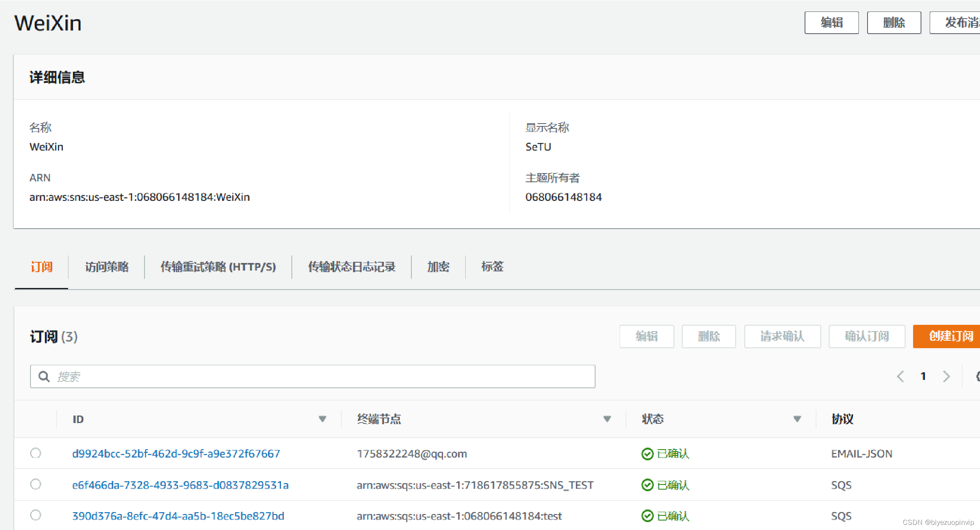The height and width of the screenshot is (530, 980).
Task: Click top 编辑 topic button
Action: coord(832,23)
